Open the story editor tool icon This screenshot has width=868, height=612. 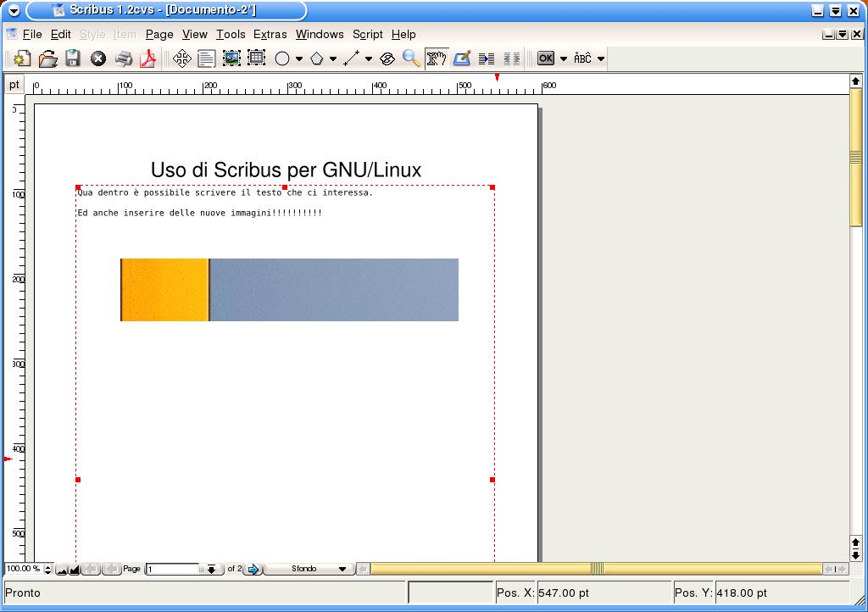click(462, 58)
